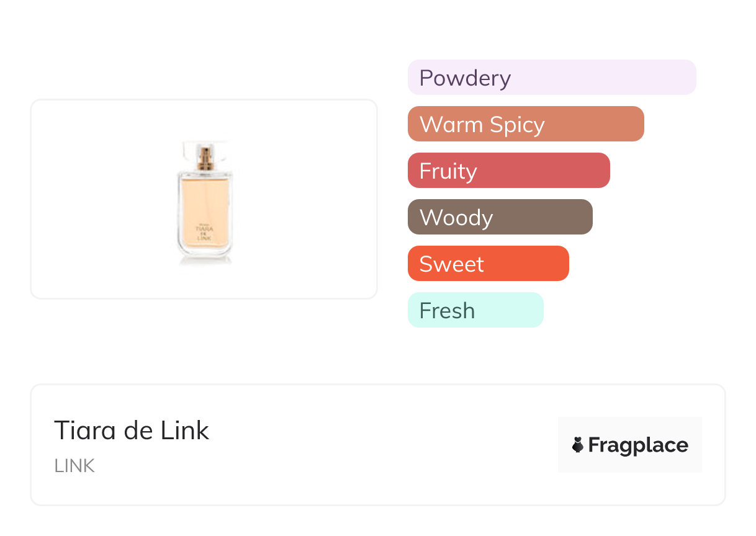Click the Fragplace wordmark text
Viewport: 756px width, 536px height.
coord(637,445)
